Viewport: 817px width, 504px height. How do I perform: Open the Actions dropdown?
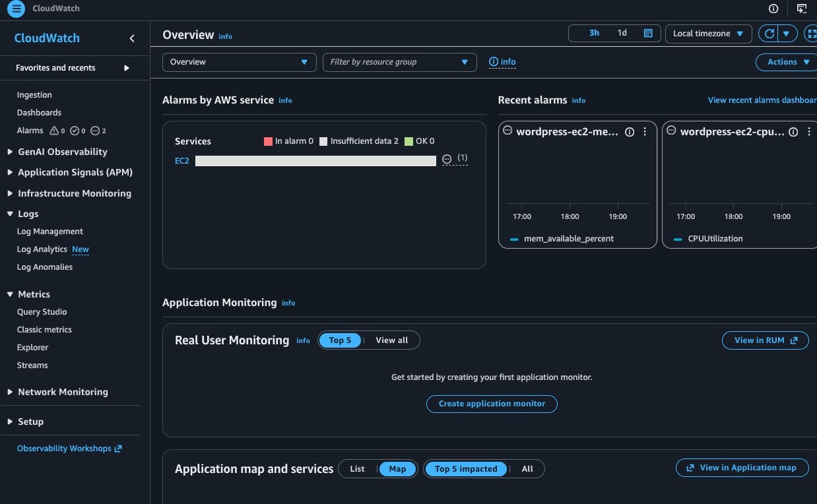click(x=788, y=62)
